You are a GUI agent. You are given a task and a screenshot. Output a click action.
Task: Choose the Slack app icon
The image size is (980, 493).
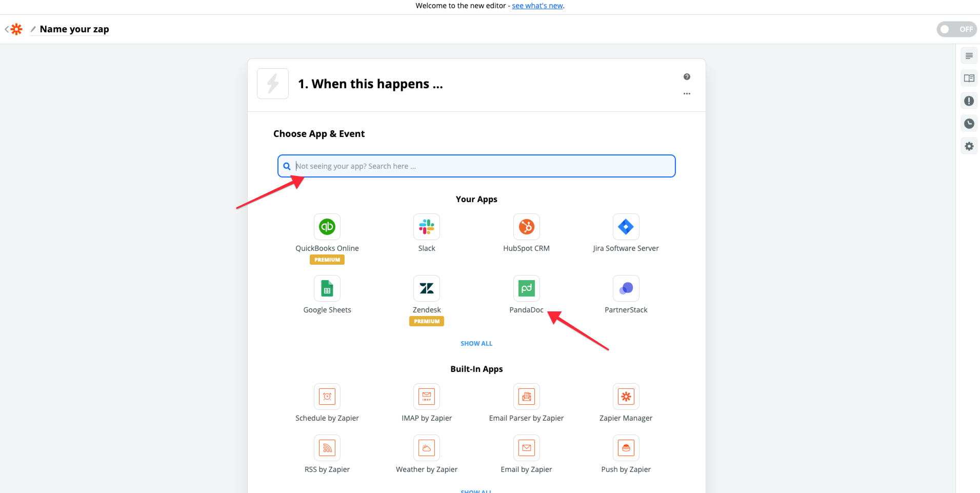pyautogui.click(x=427, y=227)
